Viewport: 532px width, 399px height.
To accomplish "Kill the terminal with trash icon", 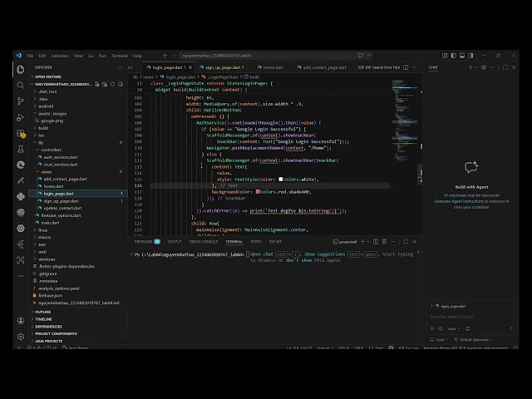I will [384, 242].
